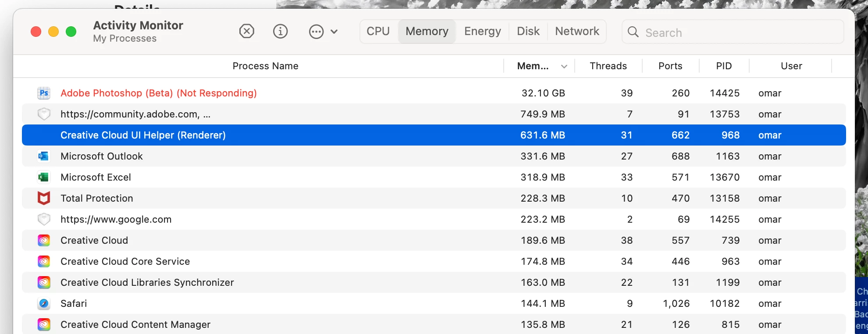Screen dimensions: 868x334
Task: Click the 631.6 MB memory value
Action: (x=543, y=135)
